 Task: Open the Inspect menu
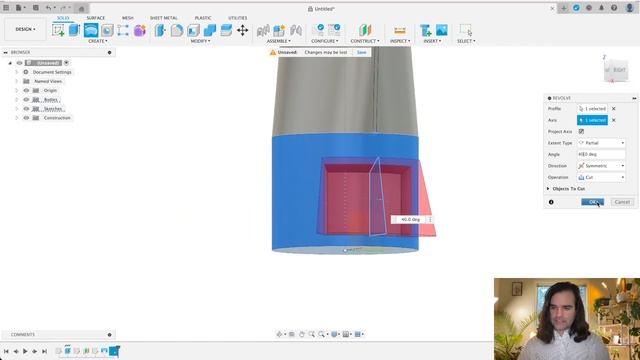pyautogui.click(x=400, y=41)
